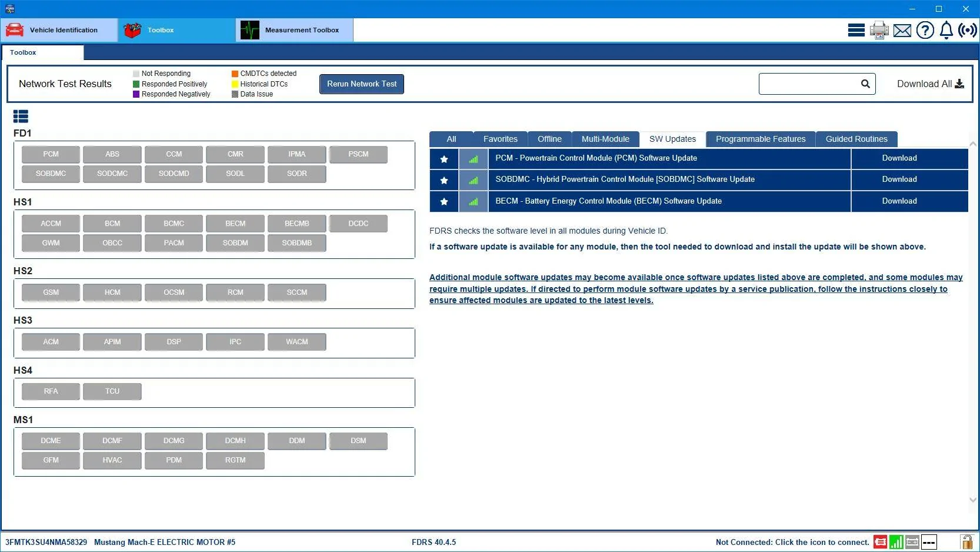The image size is (980, 552).
Task: Click the Not Responding legend swatch
Action: (x=136, y=74)
